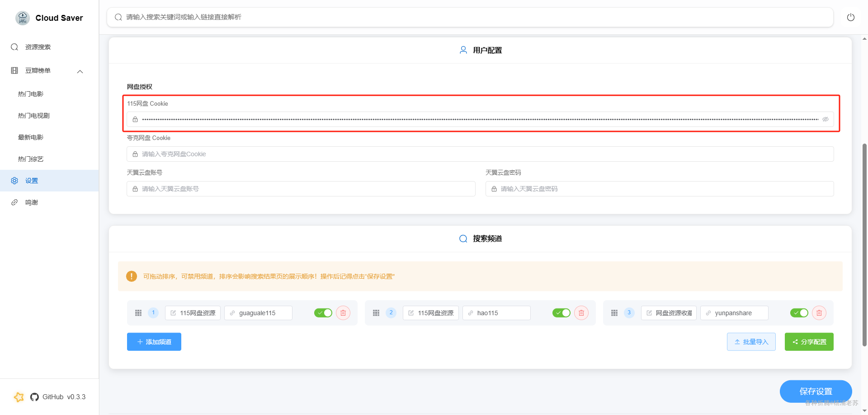
Task: Click the star icon beside GitHub
Action: 19,397
